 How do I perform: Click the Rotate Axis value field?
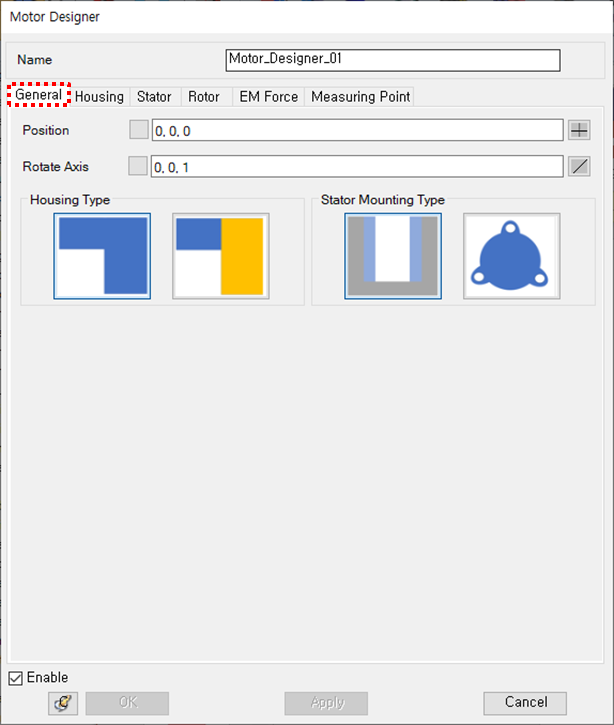[x=357, y=166]
